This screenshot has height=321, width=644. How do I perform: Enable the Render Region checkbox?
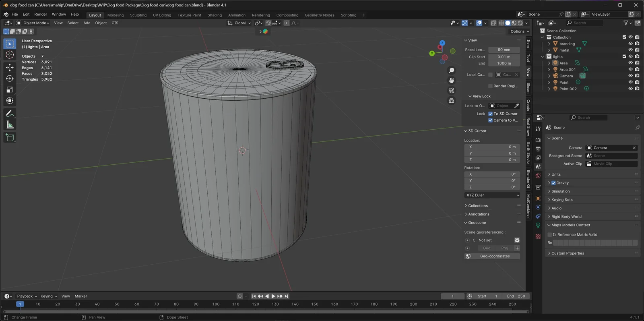pyautogui.click(x=490, y=86)
